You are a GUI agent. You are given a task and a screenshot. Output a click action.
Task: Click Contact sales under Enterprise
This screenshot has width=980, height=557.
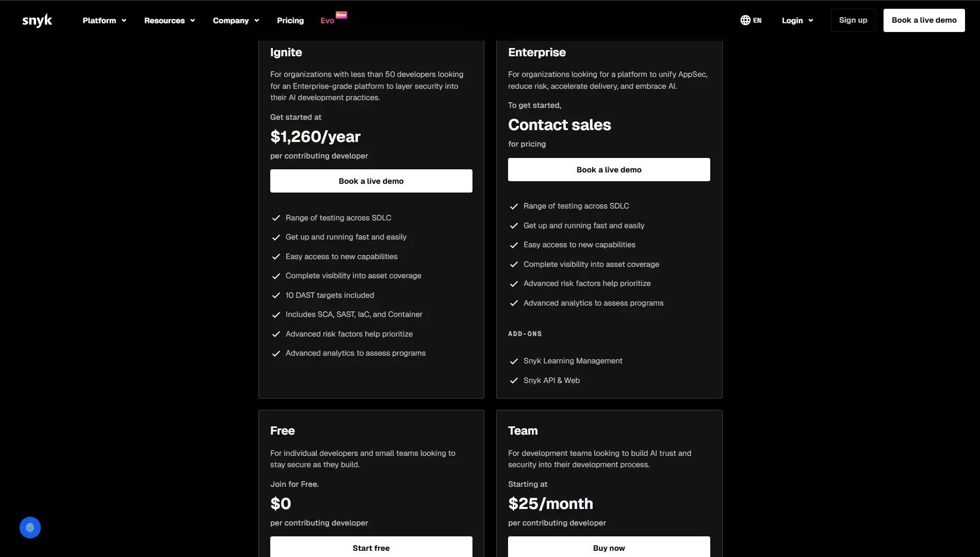tap(559, 125)
